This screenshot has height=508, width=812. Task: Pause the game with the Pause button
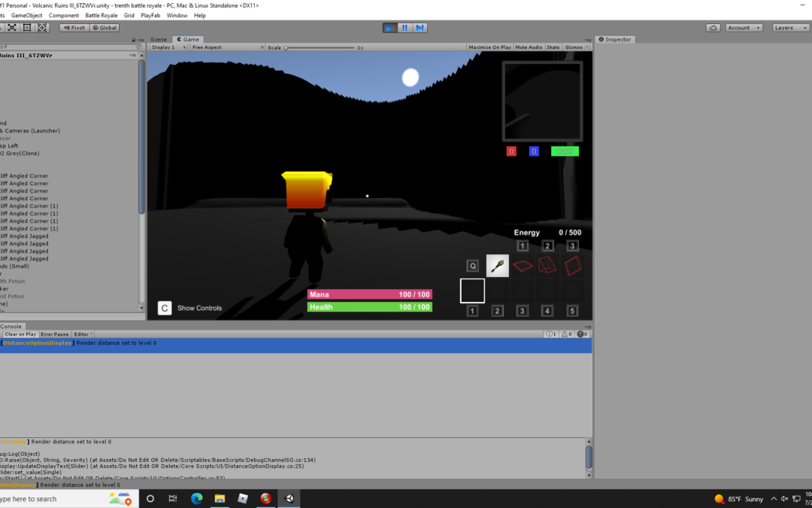404,28
